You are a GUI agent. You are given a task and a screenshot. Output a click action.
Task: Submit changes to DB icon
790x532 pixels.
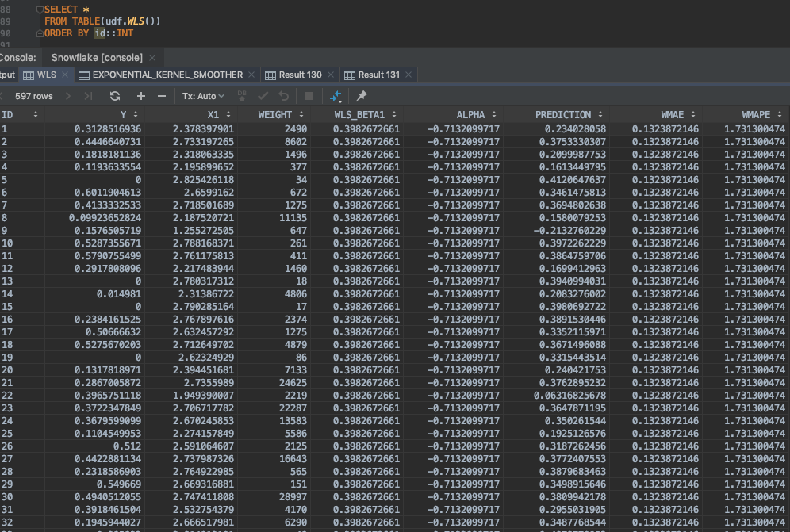click(x=242, y=96)
